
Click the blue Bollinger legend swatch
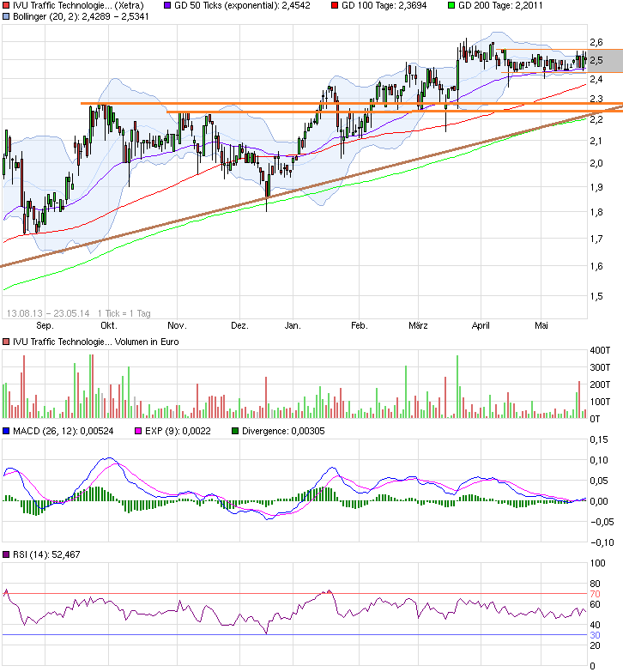[6, 16]
